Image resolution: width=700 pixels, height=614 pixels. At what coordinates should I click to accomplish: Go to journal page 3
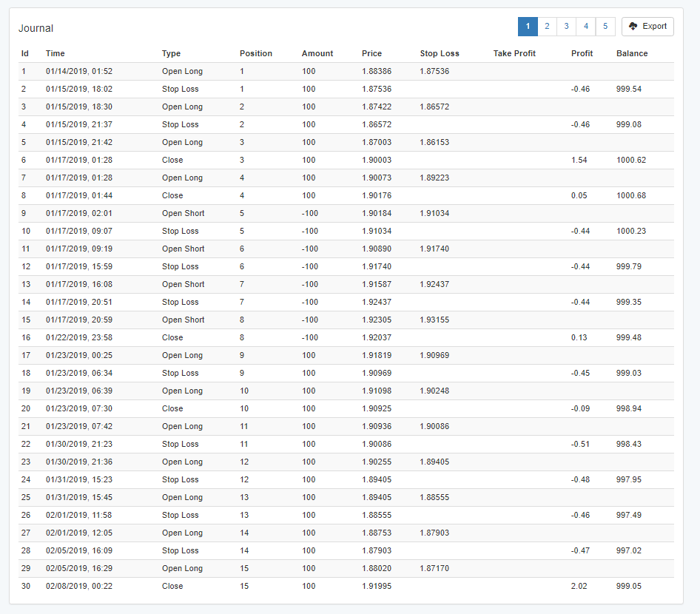pyautogui.click(x=567, y=27)
